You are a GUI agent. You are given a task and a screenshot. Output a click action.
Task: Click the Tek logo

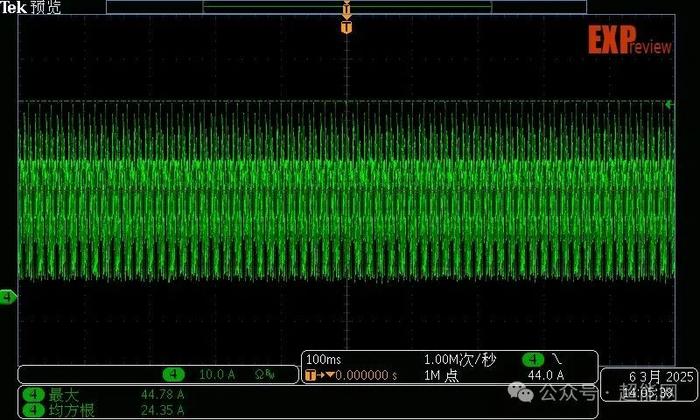tap(14, 7)
